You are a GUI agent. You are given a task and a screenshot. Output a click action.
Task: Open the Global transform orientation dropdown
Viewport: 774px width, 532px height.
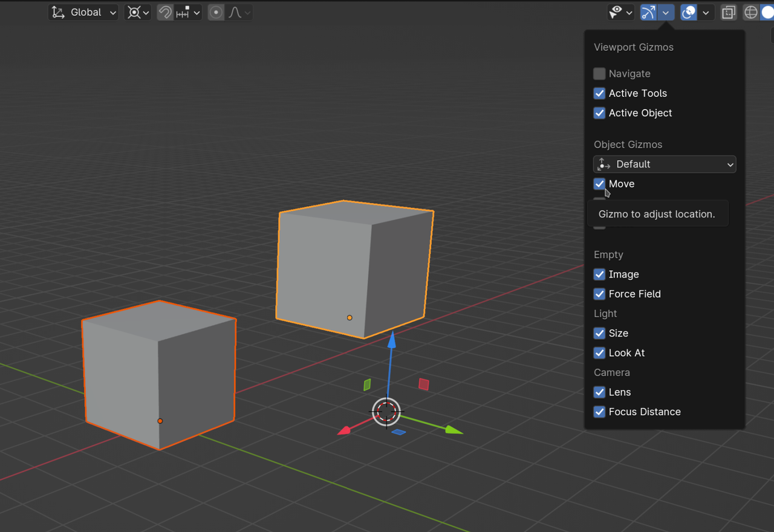[x=83, y=13]
